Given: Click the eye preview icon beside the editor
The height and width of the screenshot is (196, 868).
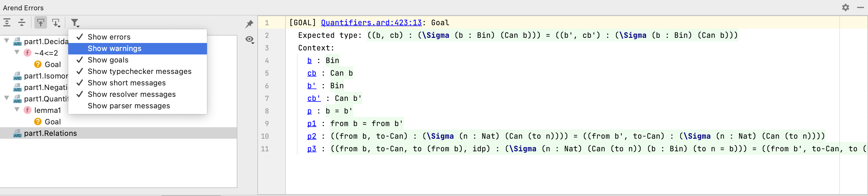Looking at the screenshot, I should click(249, 40).
